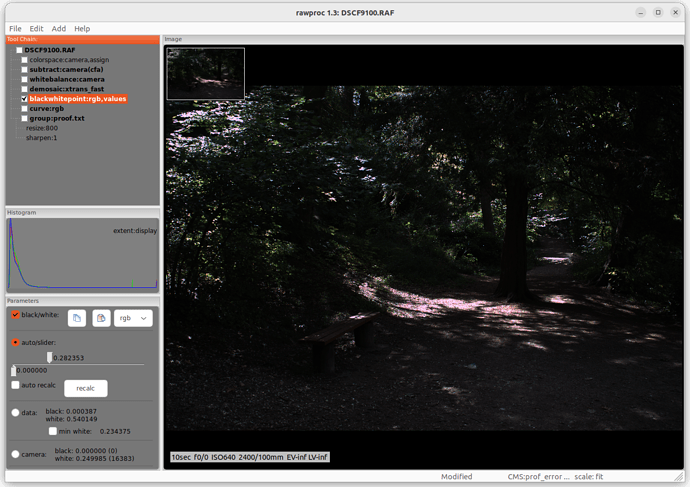Toggle checkbox for whitebalance:camera

click(x=24, y=79)
